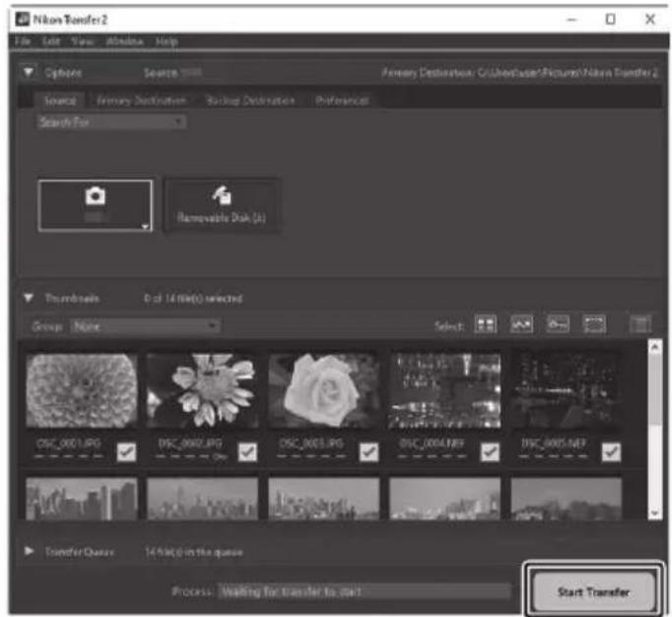Click the Thumbnails panel header label

(x=73, y=299)
